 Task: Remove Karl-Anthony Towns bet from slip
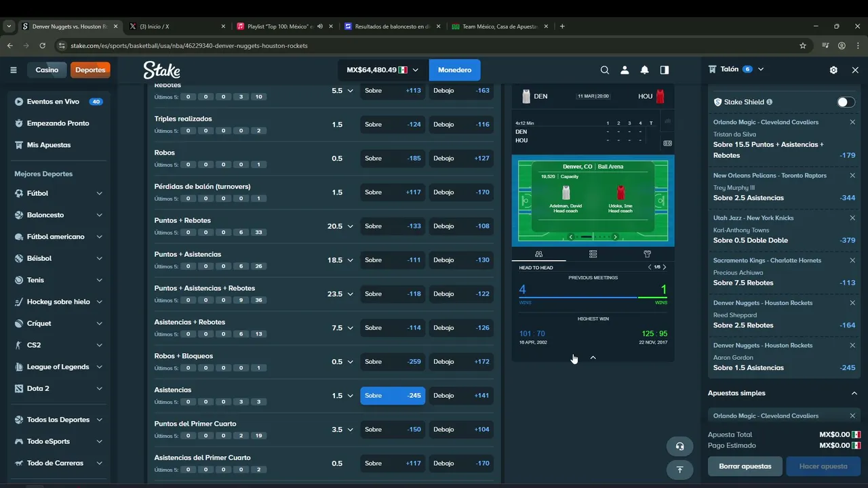pyautogui.click(x=852, y=218)
